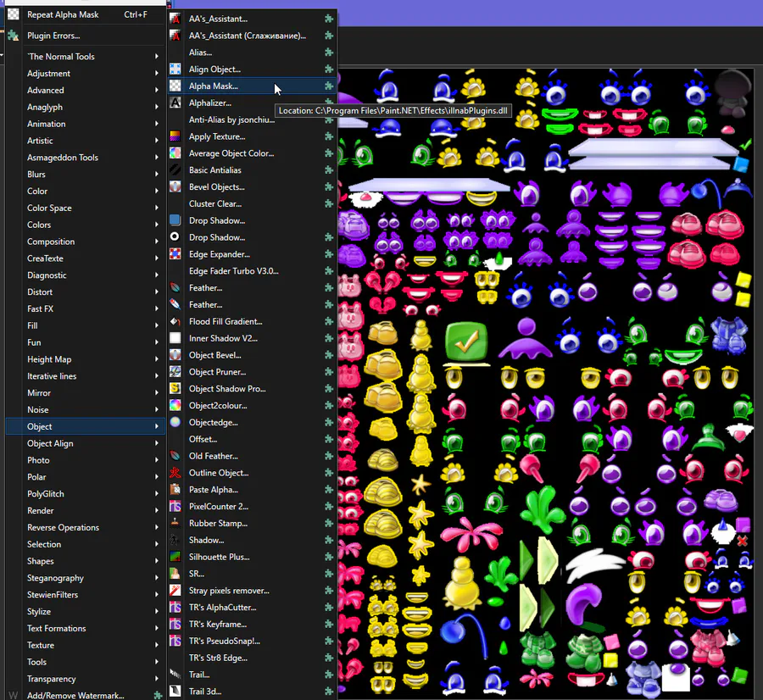This screenshot has width=763, height=700.
Task: Launch the Alias effect
Action: click(x=252, y=53)
